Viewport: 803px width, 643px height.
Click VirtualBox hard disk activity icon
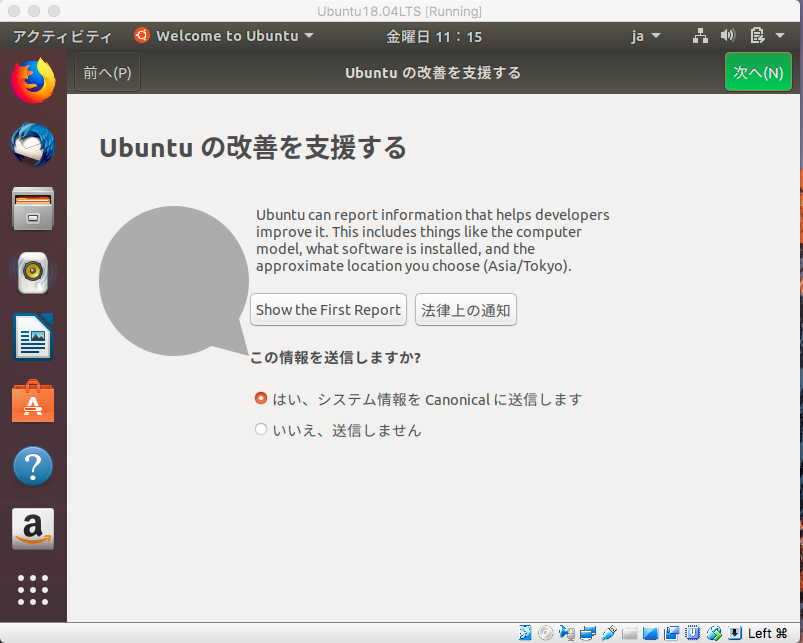pos(525,633)
